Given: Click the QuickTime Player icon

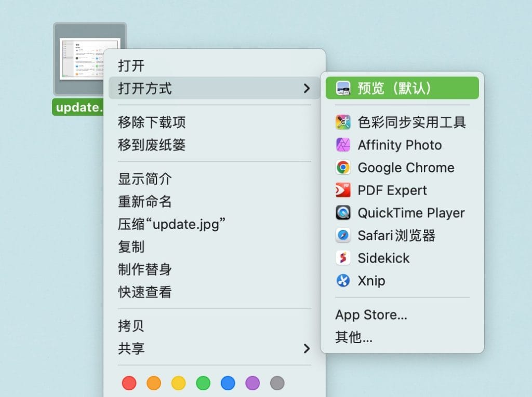Looking at the screenshot, I should point(343,213).
